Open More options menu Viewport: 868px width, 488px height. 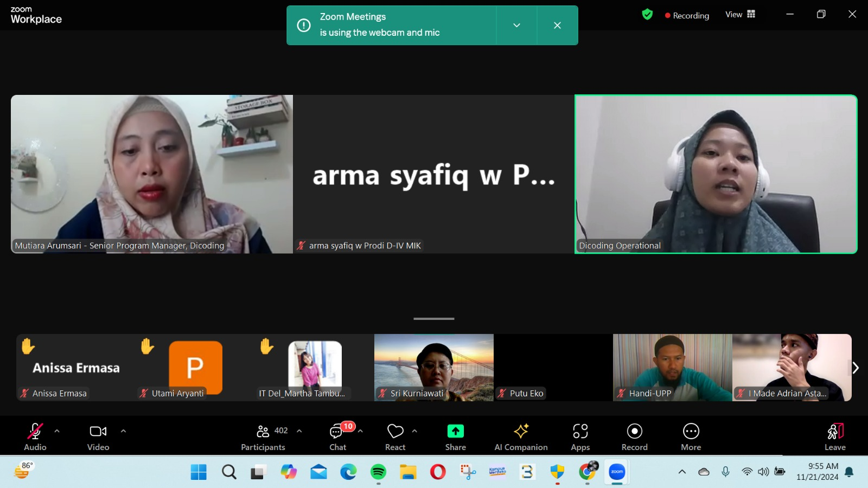coord(691,436)
